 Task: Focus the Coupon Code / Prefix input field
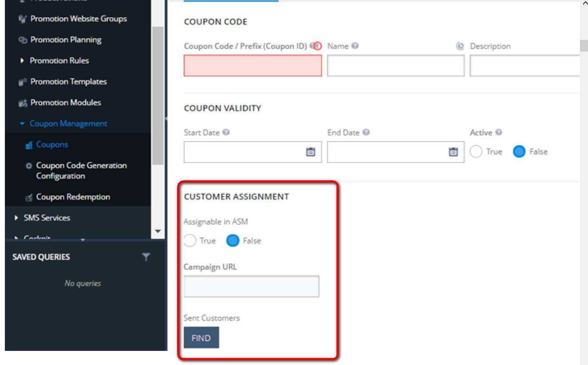pyautogui.click(x=253, y=66)
